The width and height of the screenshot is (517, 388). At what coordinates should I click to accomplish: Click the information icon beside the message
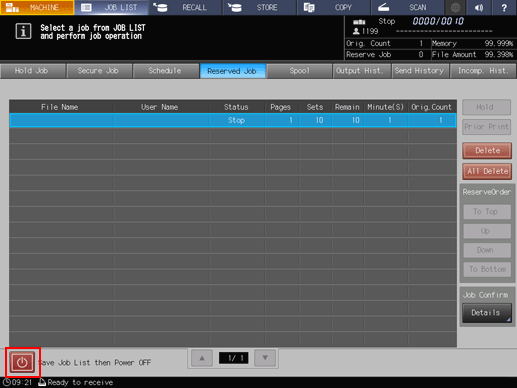[23, 31]
